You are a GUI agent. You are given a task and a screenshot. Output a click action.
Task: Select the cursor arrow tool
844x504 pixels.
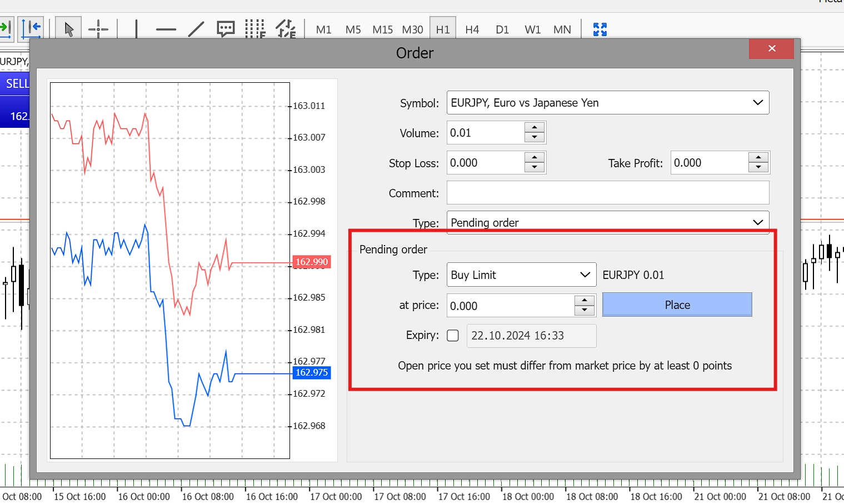point(69,29)
